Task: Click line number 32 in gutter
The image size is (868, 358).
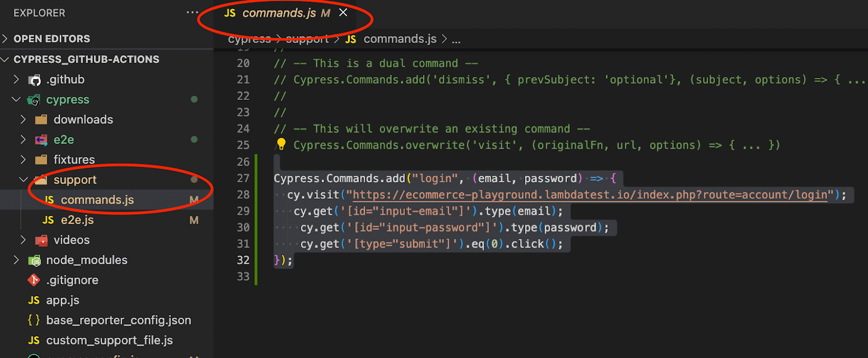Action: click(243, 260)
